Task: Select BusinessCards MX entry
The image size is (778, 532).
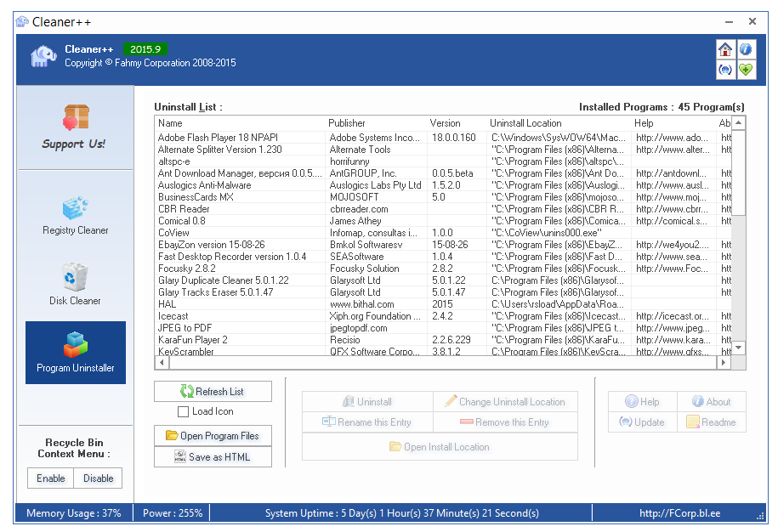Action: click(443, 197)
